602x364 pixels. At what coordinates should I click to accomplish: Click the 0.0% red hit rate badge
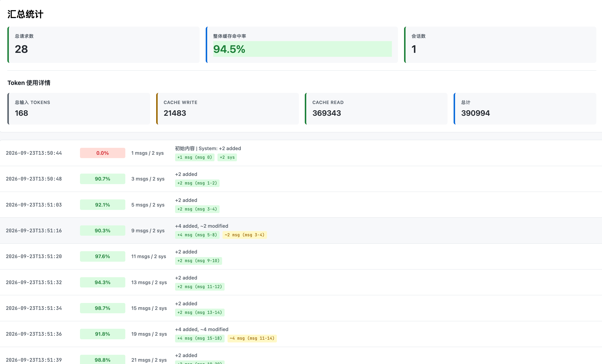(x=102, y=153)
